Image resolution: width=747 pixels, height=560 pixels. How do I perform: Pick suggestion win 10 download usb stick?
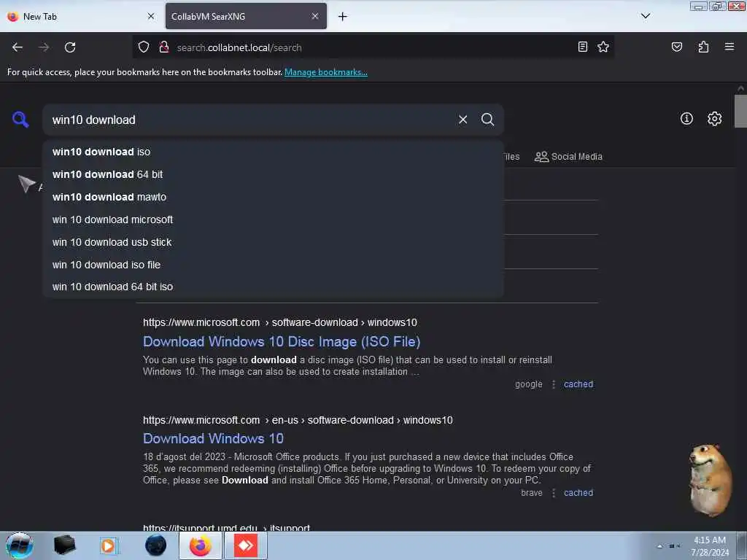click(x=273, y=242)
